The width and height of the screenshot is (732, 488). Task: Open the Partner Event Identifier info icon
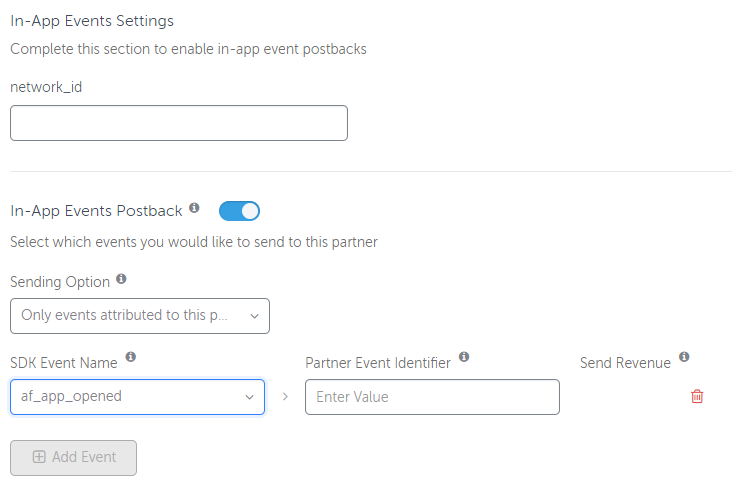(464, 357)
